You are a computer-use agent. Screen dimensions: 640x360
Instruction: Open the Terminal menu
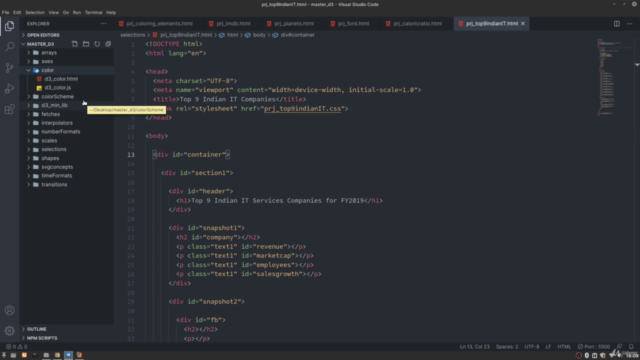[x=93, y=13]
